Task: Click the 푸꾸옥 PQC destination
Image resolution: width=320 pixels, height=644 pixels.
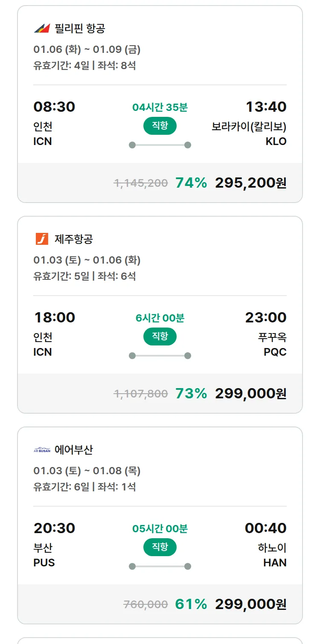Action: click(272, 344)
